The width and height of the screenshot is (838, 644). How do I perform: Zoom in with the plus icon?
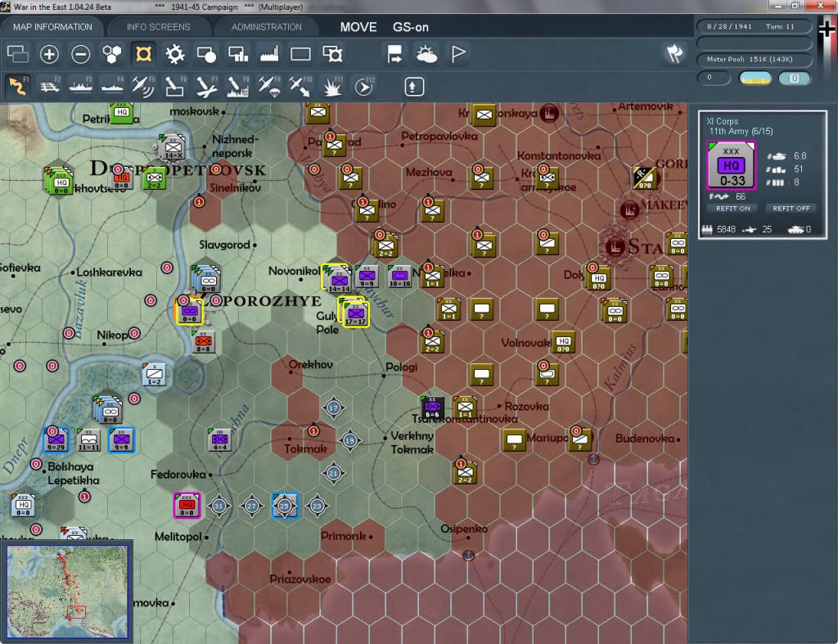point(49,54)
